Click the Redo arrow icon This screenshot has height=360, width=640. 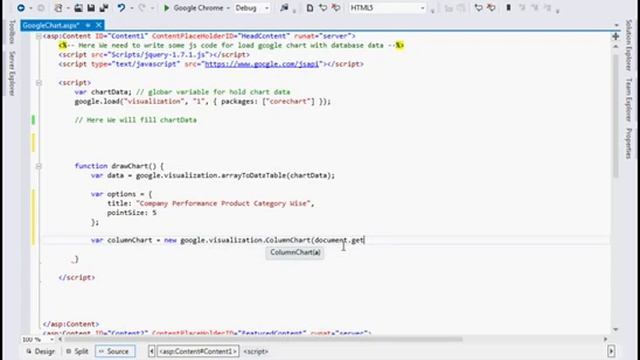pyautogui.click(x=142, y=8)
